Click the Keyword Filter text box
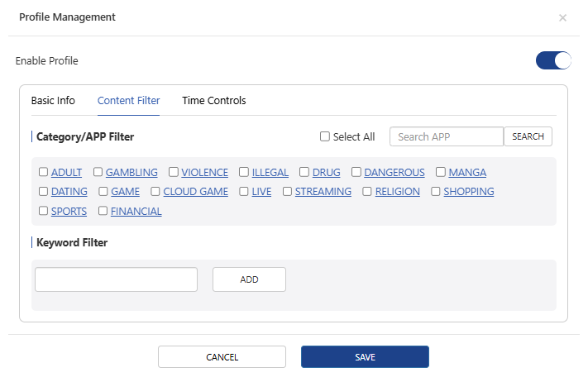Viewport: 588px width, 377px height. point(116,279)
